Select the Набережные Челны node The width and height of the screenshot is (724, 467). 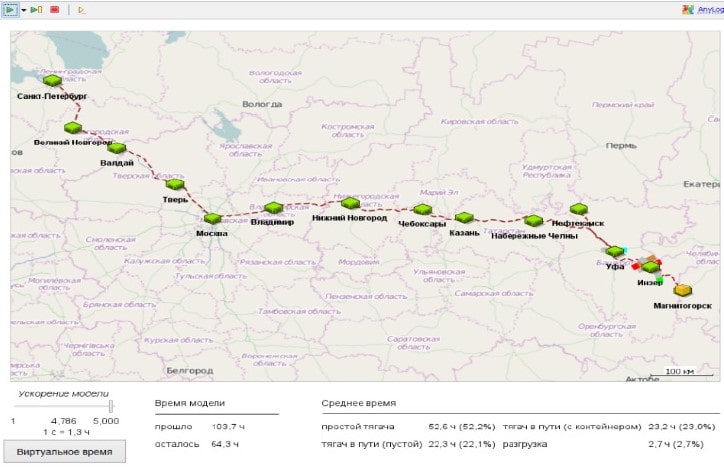[533, 221]
